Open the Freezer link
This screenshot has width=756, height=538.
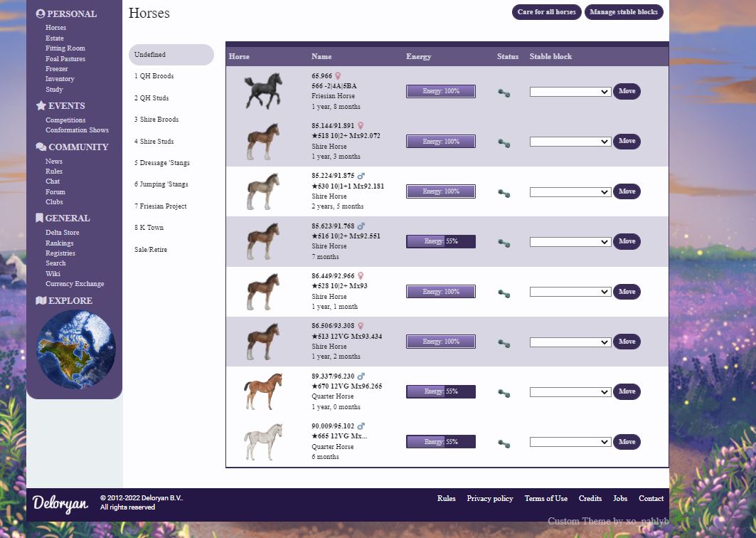click(56, 69)
